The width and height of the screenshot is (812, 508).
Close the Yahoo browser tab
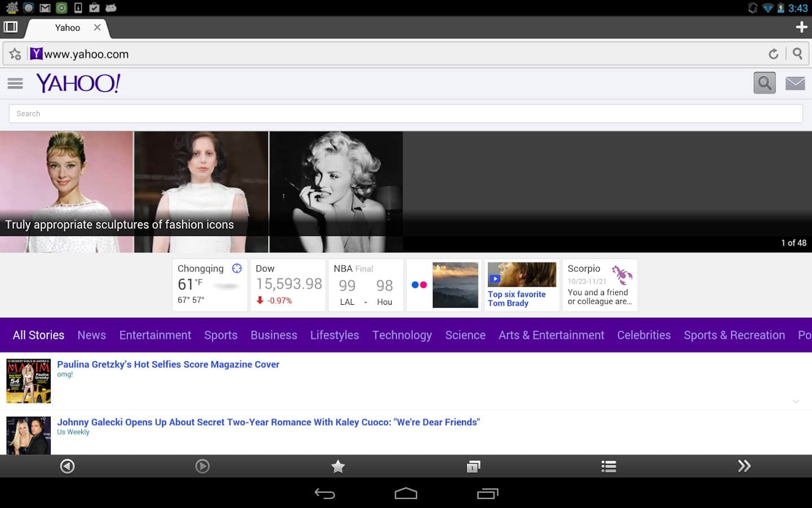pyautogui.click(x=97, y=27)
